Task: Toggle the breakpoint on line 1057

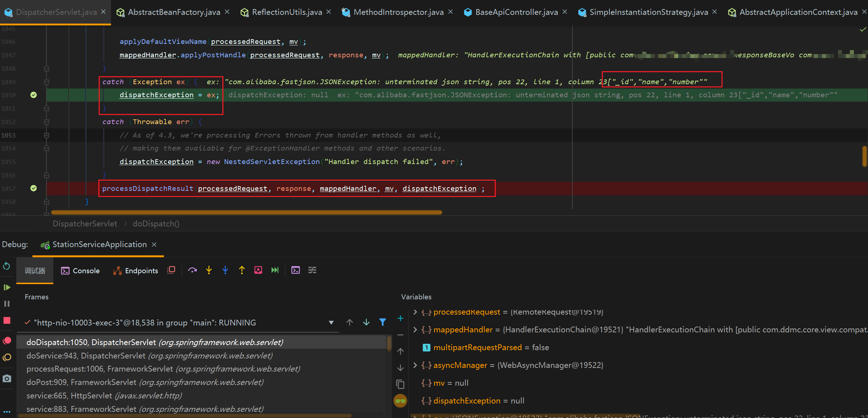Action: [x=33, y=188]
